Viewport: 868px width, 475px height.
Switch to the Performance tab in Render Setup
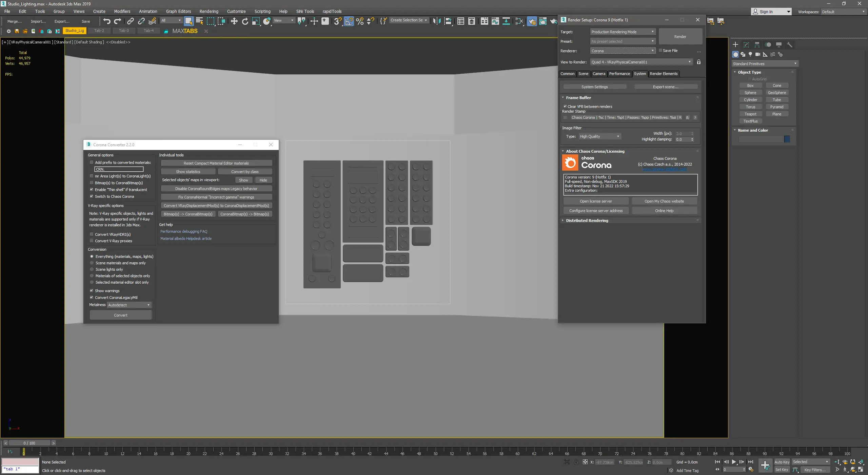(619, 74)
